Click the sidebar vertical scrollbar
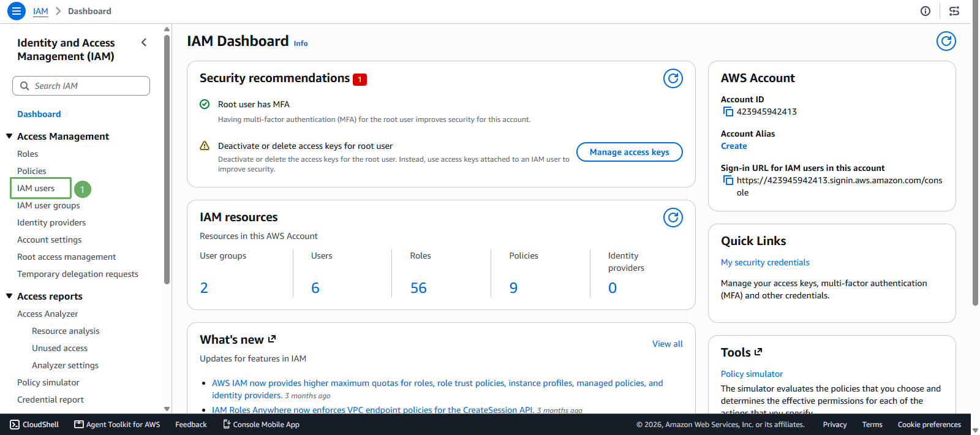 click(x=167, y=159)
